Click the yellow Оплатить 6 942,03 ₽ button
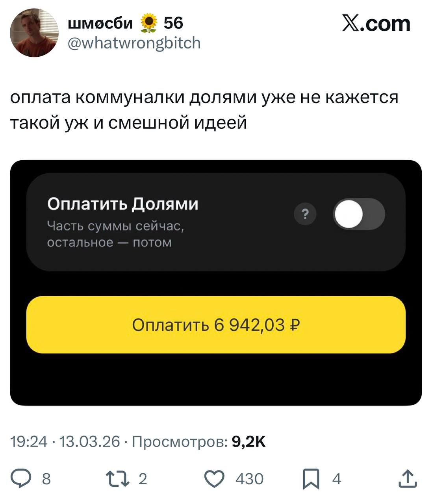 pyautogui.click(x=216, y=324)
